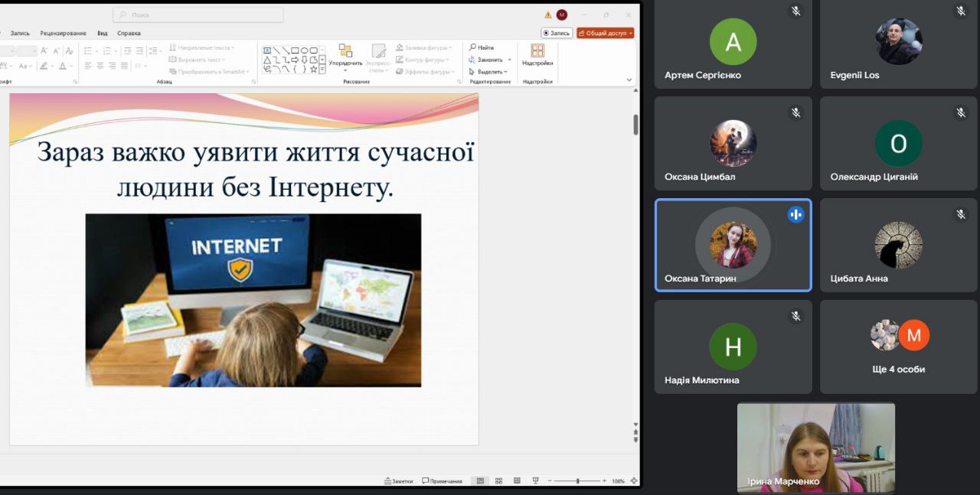The image size is (980, 495).
Task: Align paragraph text to the right
Action: [113, 65]
